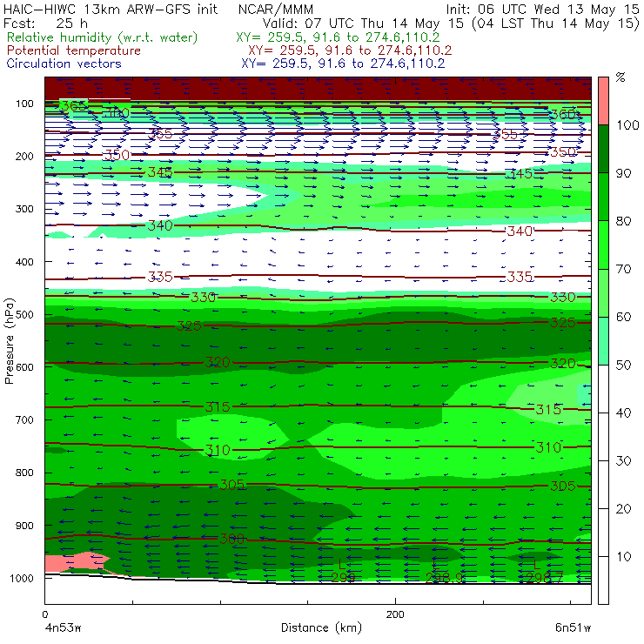The width and height of the screenshot is (644, 644).
Task: Click the '298.9' low marker value
Action: tap(445, 578)
